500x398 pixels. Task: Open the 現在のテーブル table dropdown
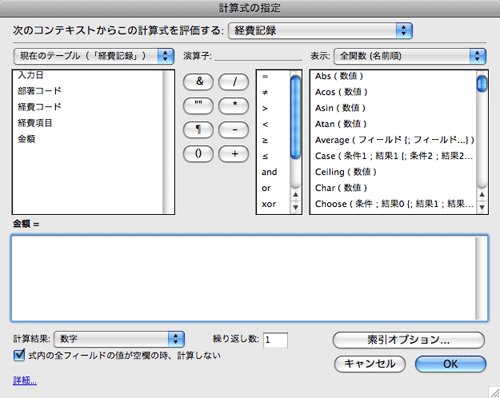(x=94, y=56)
